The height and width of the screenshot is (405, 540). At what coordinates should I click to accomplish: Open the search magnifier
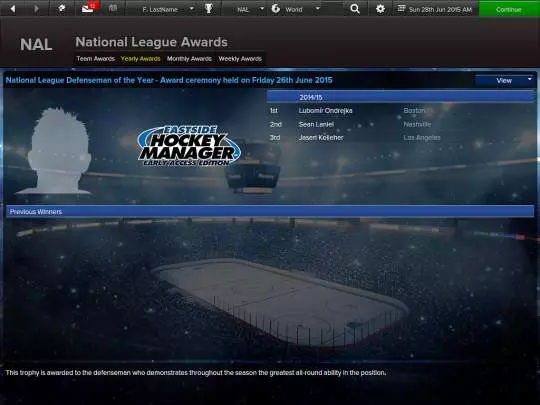point(355,9)
